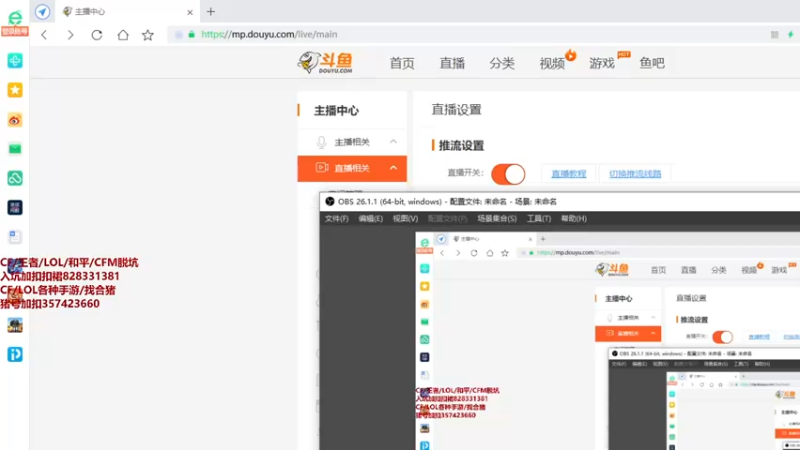Open the green mail icon in the sidebar
The image size is (800, 450).
click(15, 149)
